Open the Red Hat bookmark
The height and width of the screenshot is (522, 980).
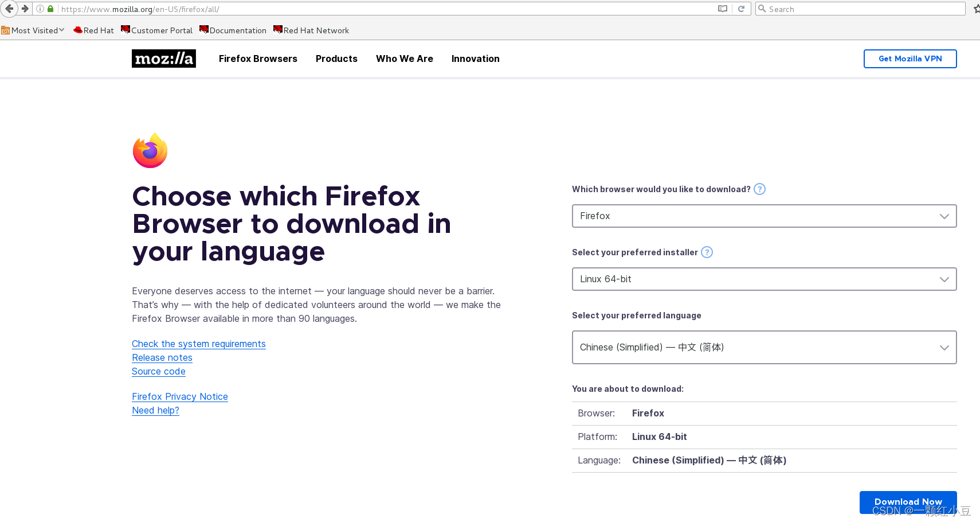click(x=94, y=30)
